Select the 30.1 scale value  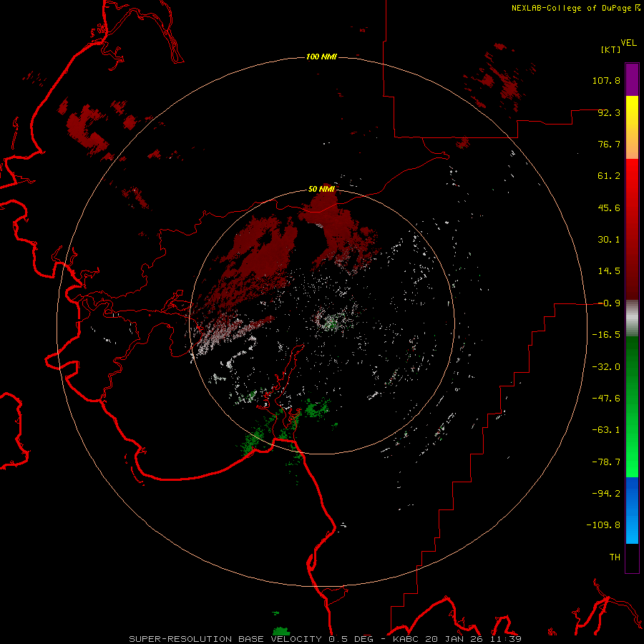(609, 240)
